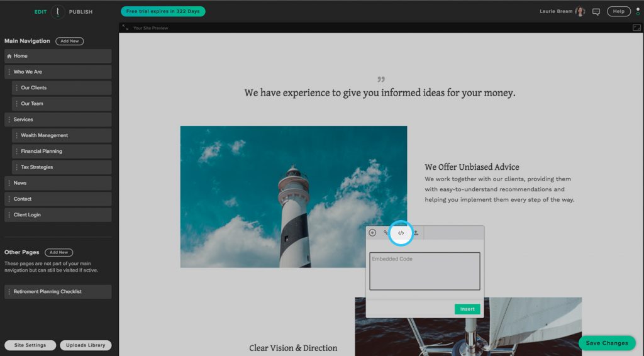Select Financial Planning subpage

62,151
